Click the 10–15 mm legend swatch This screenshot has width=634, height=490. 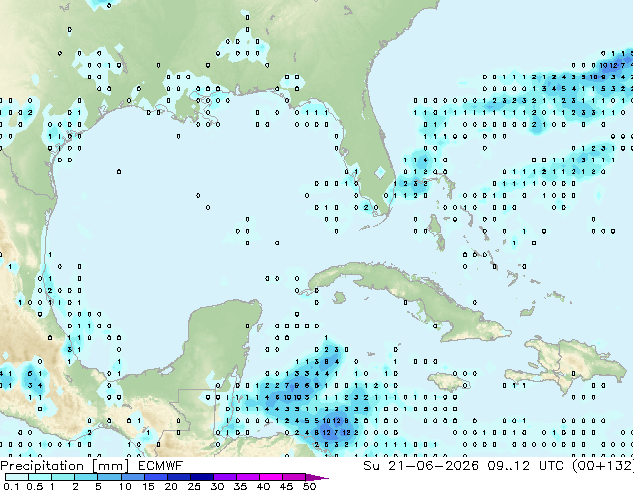(x=132, y=477)
